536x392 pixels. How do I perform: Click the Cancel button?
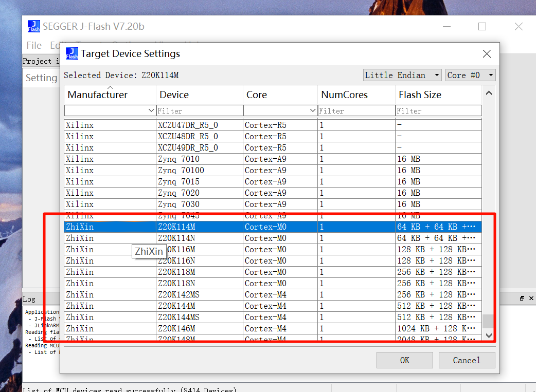467,360
